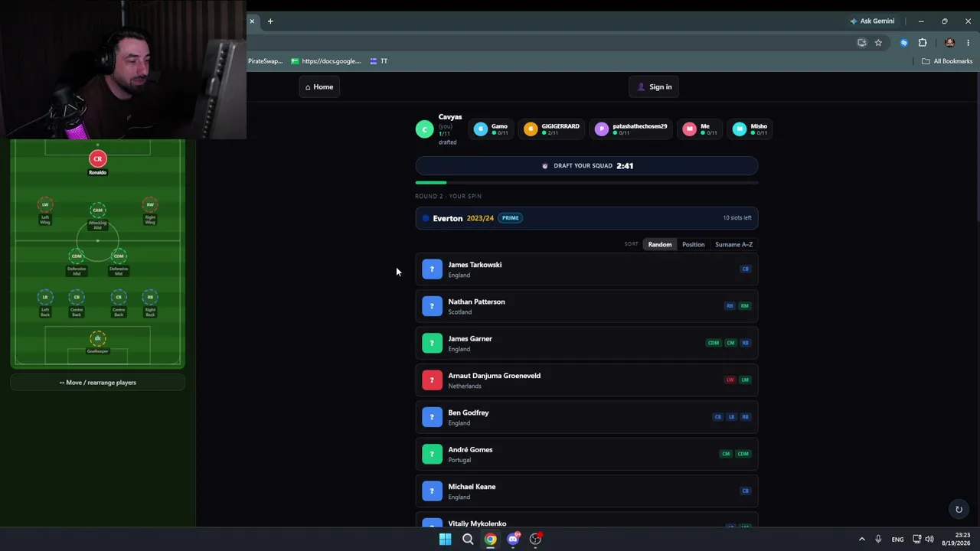The image size is (980, 551).
Task: Pick Michael Keane's question-mark card icon
Action: (x=432, y=491)
